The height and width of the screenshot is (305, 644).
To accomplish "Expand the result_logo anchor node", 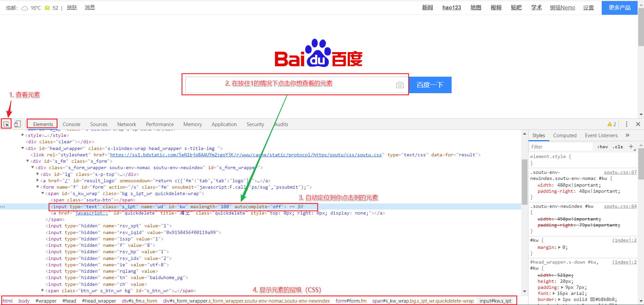I will coord(38,181).
